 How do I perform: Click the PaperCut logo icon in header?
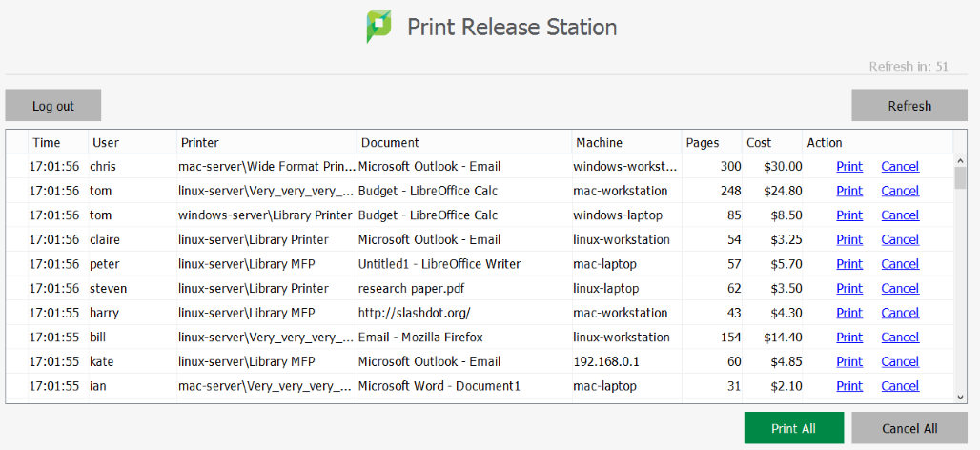point(378,27)
